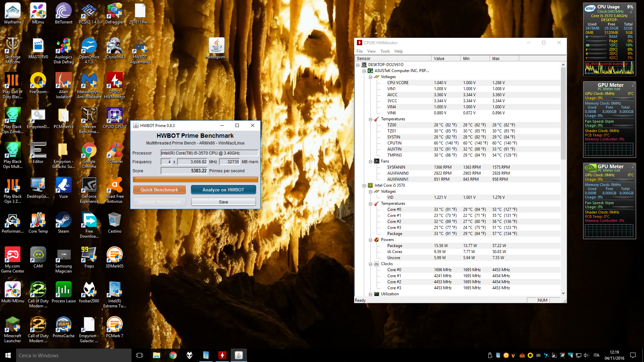Select the Defraggler desktop icon
Image resolution: width=644 pixels, height=362 pixels.
pyautogui.click(x=115, y=14)
